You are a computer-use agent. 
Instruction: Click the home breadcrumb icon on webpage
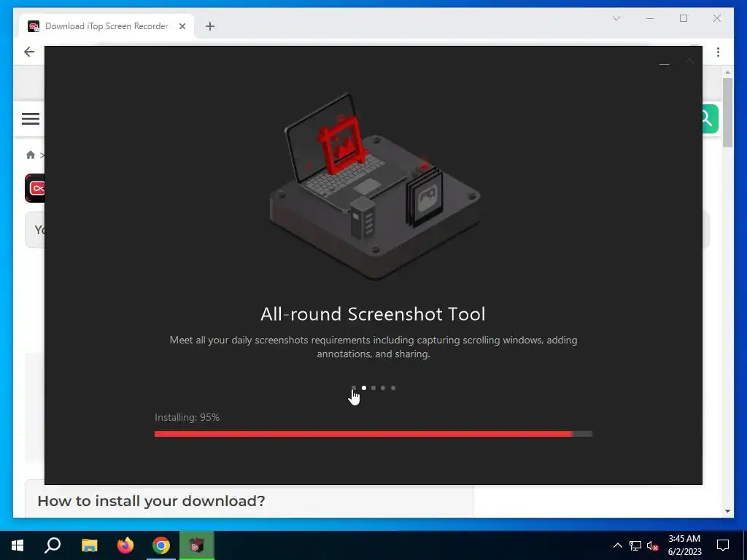tap(31, 155)
